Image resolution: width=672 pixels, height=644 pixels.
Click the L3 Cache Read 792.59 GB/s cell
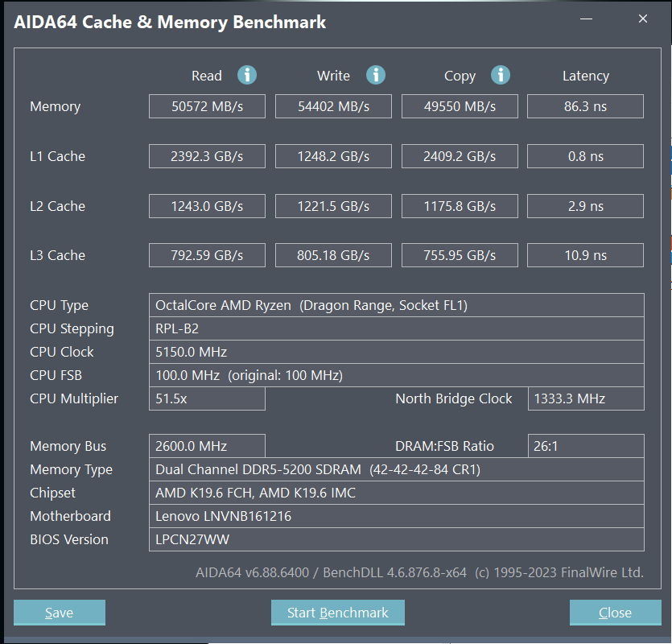coord(207,255)
